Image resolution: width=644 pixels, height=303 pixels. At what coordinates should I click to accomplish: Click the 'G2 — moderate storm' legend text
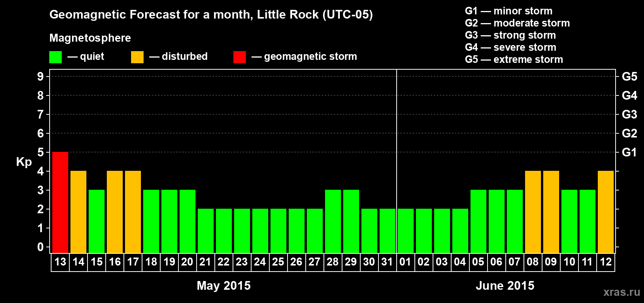pyautogui.click(x=517, y=23)
